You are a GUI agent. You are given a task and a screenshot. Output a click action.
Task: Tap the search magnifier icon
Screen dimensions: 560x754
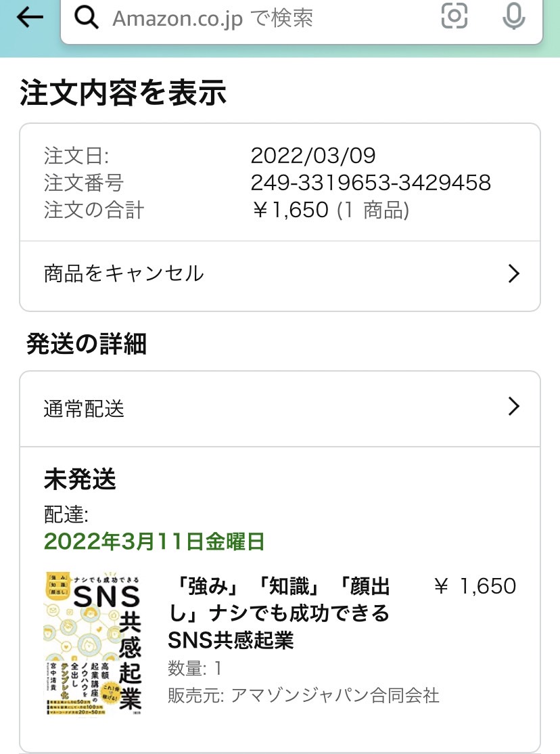[x=87, y=18]
